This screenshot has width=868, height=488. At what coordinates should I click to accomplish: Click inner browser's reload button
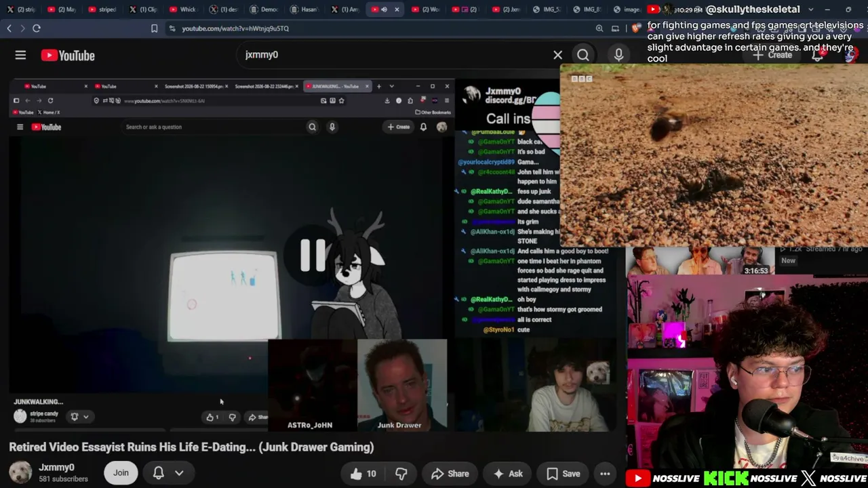click(x=50, y=100)
